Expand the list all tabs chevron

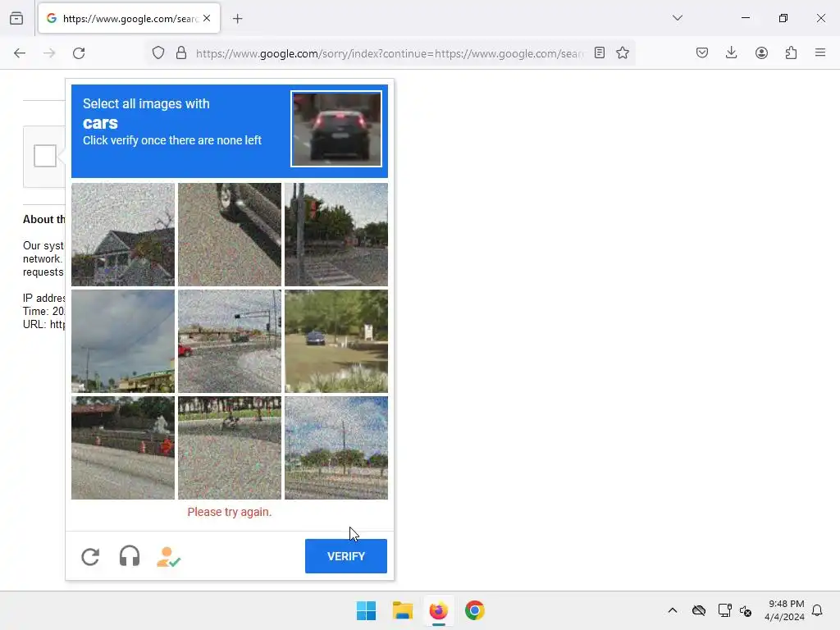(x=678, y=18)
